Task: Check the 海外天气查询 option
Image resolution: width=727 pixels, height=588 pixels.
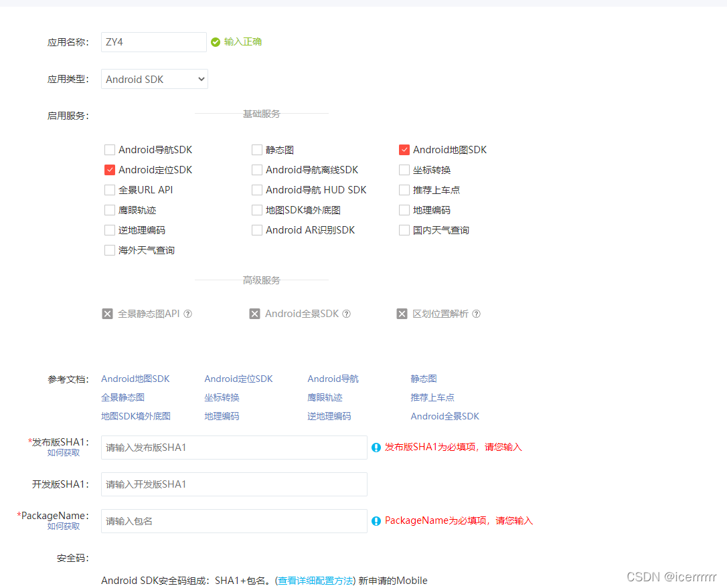Action: [109, 250]
